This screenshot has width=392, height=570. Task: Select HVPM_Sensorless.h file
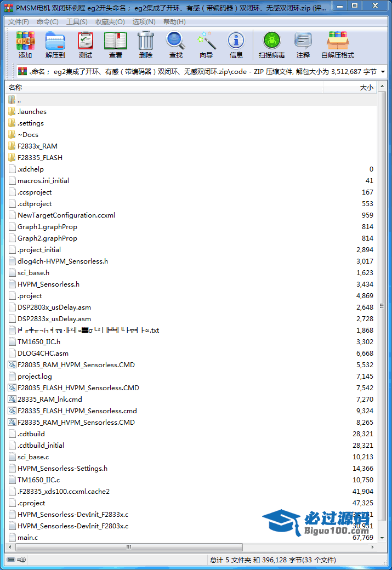[48, 284]
